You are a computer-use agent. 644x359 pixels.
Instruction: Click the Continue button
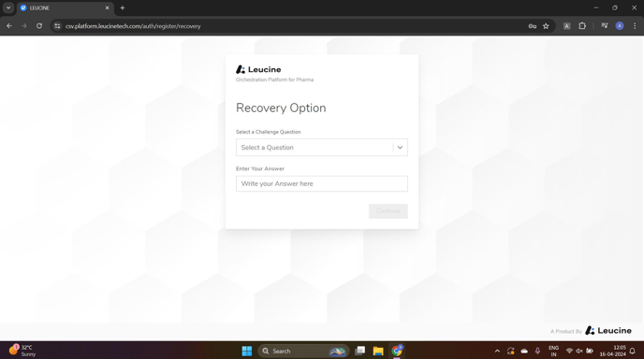388,211
